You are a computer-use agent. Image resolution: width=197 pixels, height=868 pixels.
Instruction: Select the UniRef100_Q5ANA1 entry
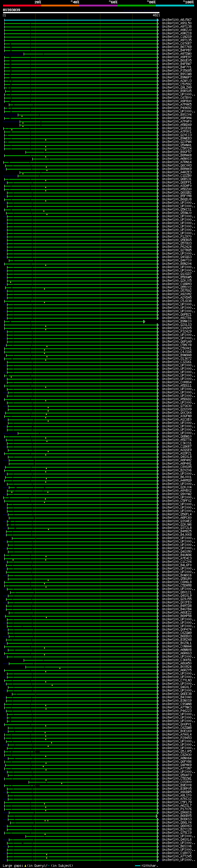[177, 145]
